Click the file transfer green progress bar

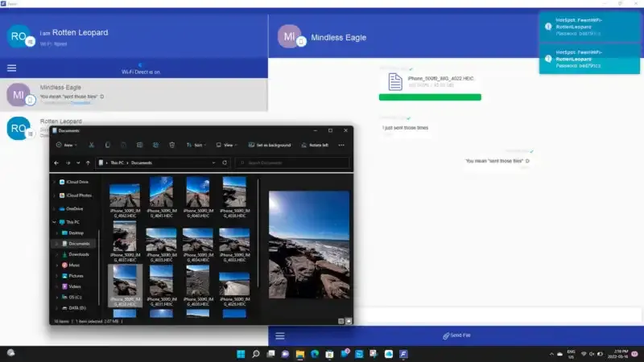pyautogui.click(x=430, y=97)
